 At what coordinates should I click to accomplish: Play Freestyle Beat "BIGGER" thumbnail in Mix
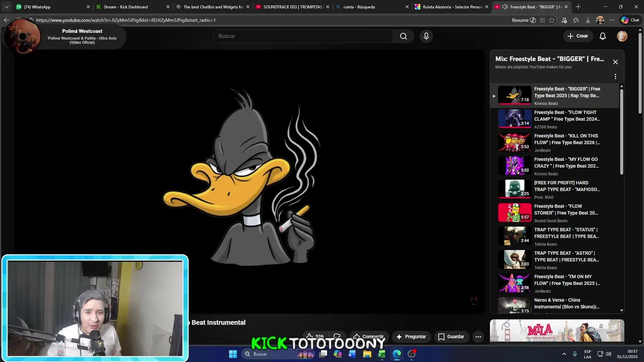click(x=515, y=95)
